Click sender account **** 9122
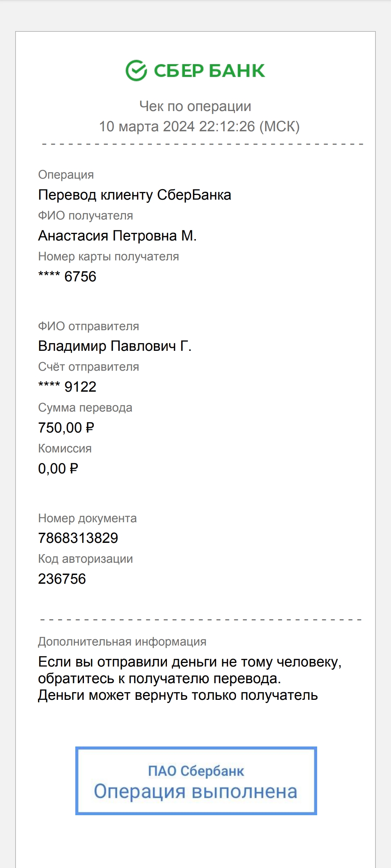This screenshot has width=391, height=868. point(67,387)
